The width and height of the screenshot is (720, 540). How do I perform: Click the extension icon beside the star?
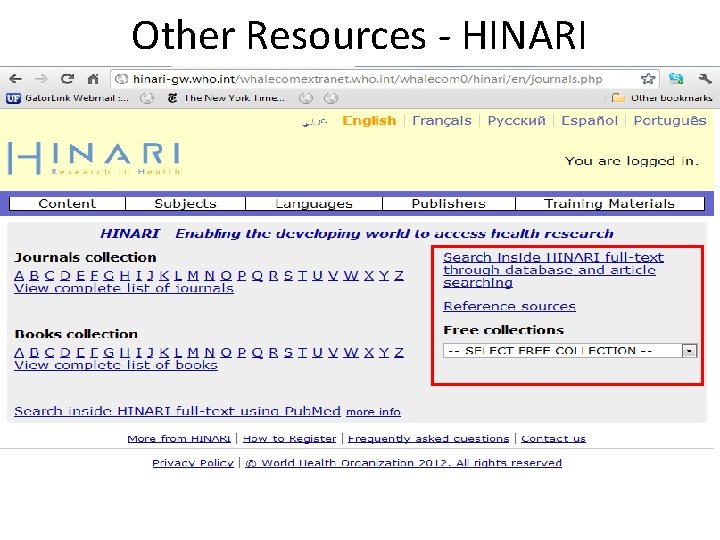point(676,79)
